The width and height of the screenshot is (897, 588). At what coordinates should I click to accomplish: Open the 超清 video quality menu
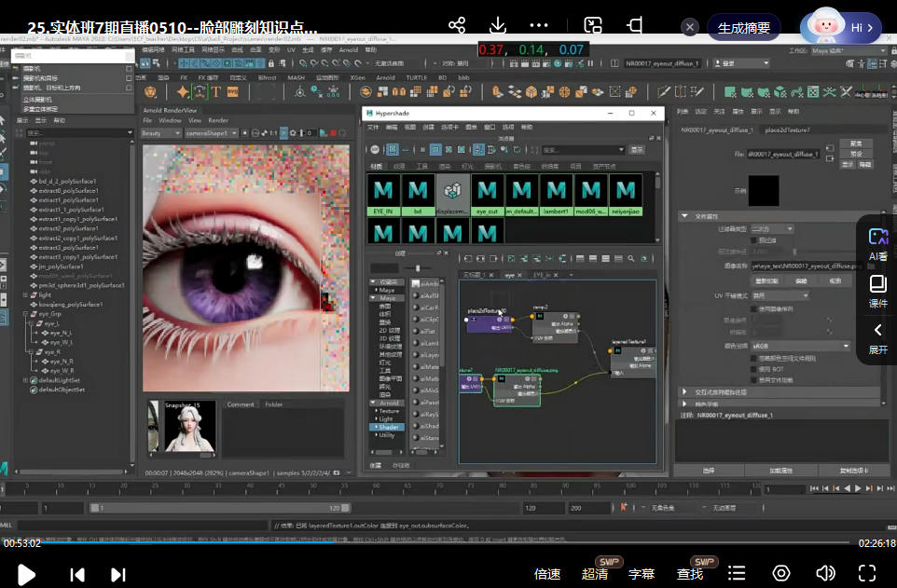pyautogui.click(x=595, y=574)
